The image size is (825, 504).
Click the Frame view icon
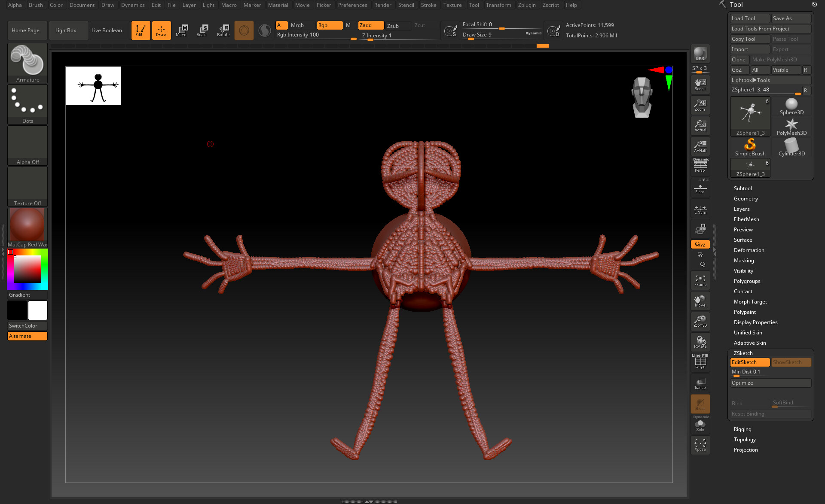coord(700,281)
